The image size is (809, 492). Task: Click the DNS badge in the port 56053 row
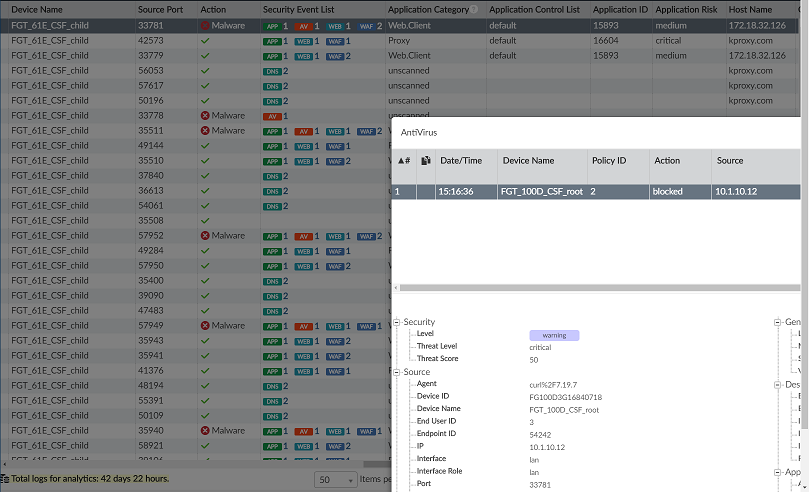[276, 71]
